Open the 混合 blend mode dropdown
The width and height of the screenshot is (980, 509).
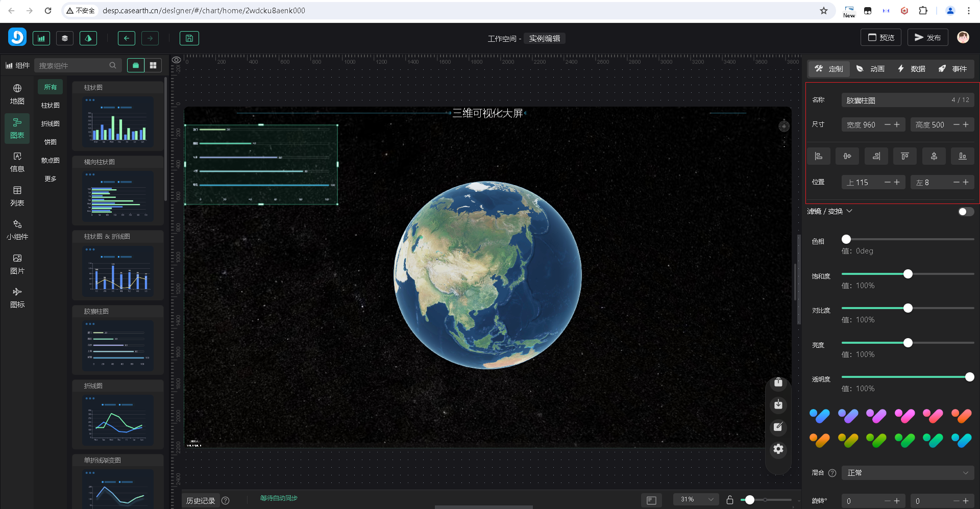(x=908, y=473)
